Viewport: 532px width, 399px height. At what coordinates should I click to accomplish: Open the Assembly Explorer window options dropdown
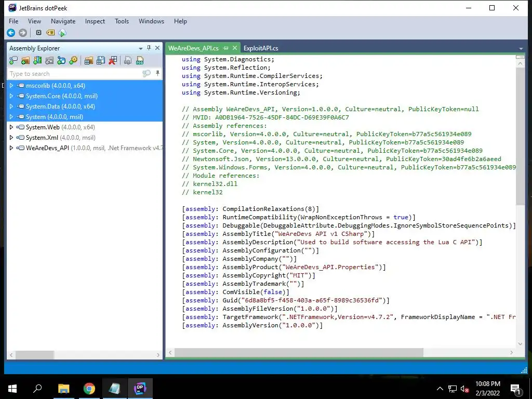(x=140, y=48)
